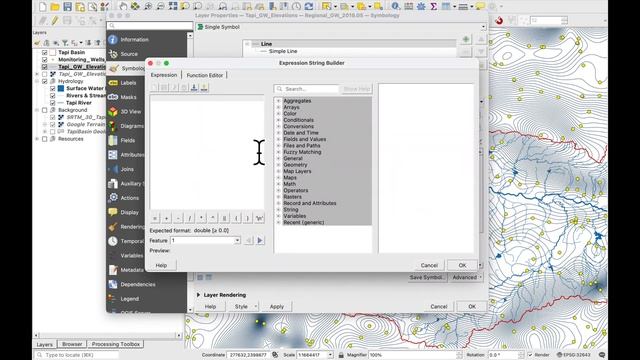Click the Toggle Editing pencil icon

[x=55, y=20]
